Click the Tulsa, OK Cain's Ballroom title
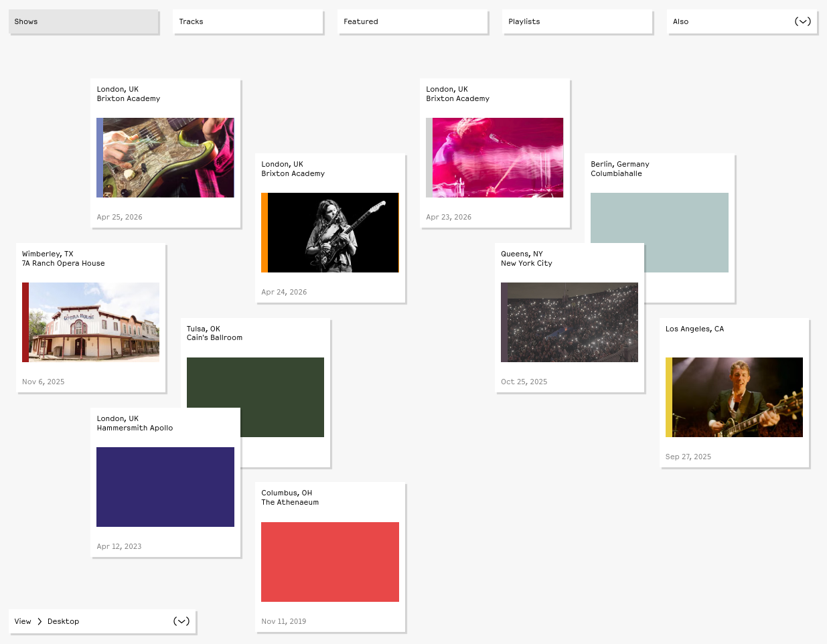The width and height of the screenshot is (827, 644). [x=214, y=333]
